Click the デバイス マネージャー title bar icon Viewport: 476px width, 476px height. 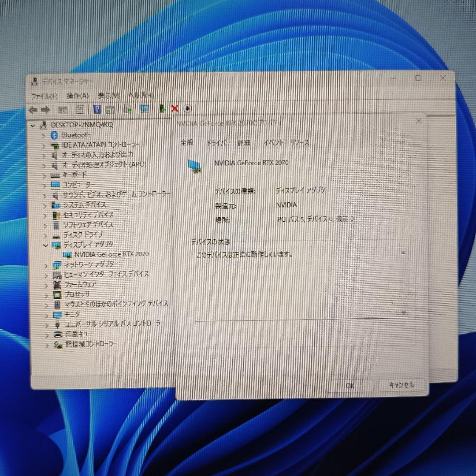pos(35,82)
